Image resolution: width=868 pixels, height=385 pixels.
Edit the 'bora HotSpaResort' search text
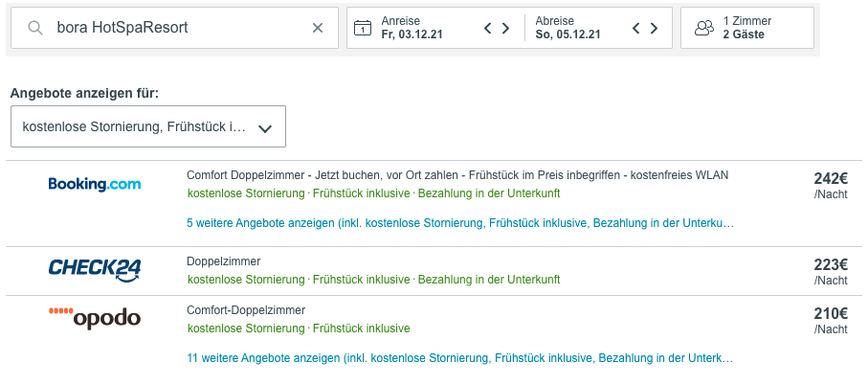click(x=122, y=28)
